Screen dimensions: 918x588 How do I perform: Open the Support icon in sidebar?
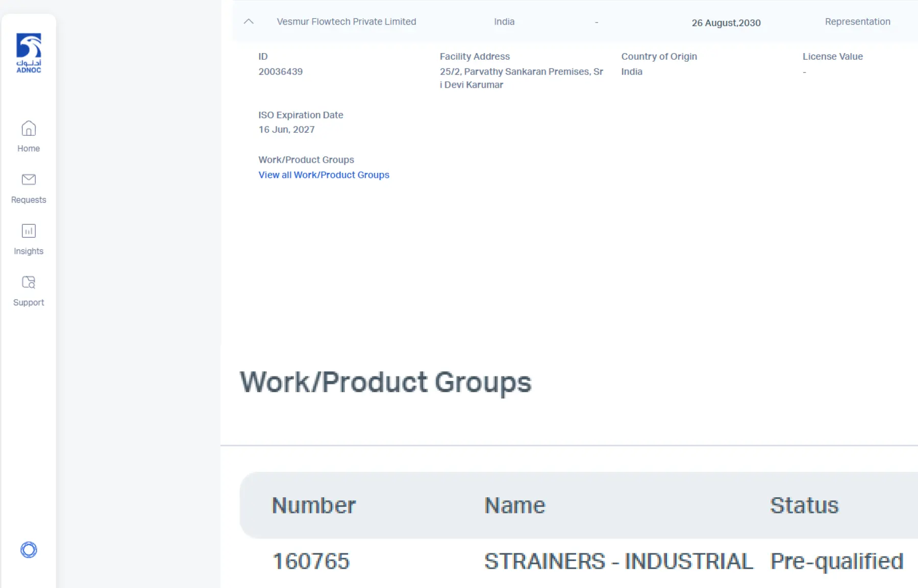(29, 282)
